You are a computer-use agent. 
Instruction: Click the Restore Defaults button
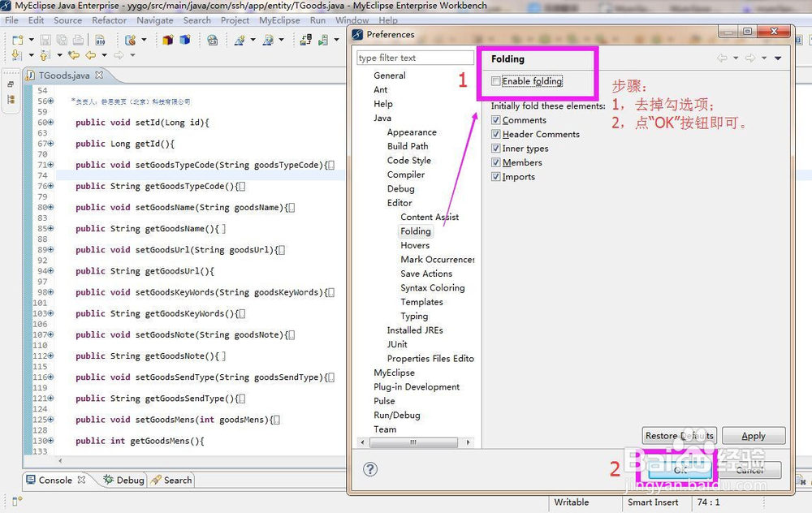680,436
